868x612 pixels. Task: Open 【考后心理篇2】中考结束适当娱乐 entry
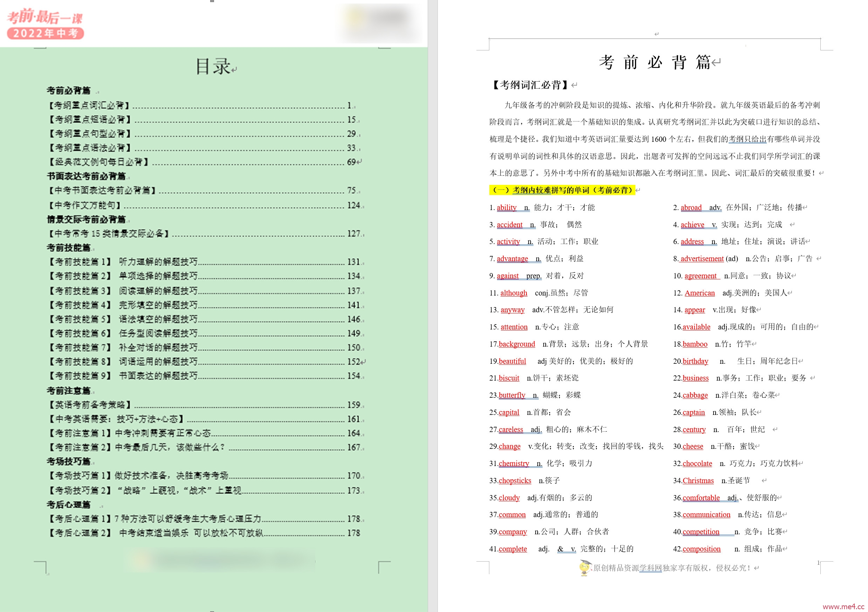(204, 533)
